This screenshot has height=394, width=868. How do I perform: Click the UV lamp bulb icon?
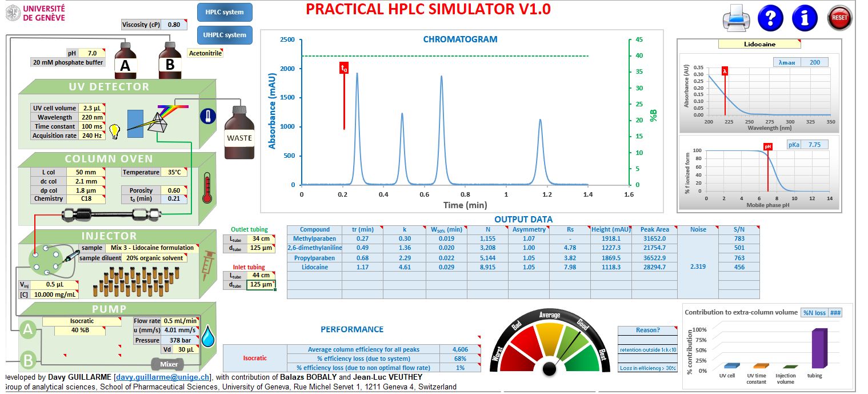tap(114, 132)
